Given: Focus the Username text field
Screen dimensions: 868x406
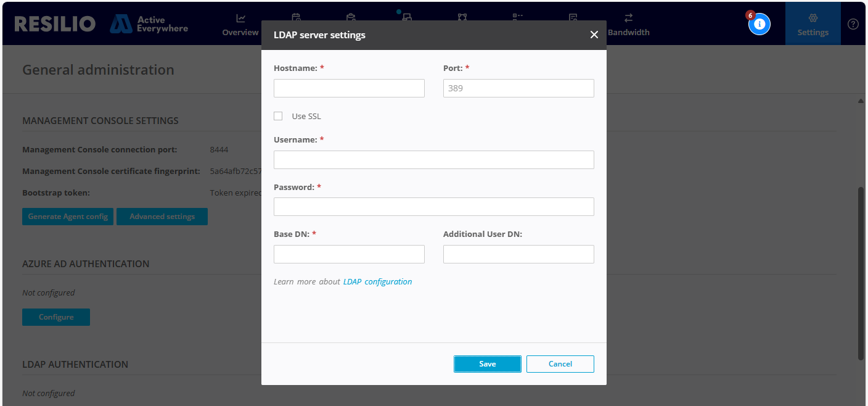Looking at the screenshot, I should 433,160.
